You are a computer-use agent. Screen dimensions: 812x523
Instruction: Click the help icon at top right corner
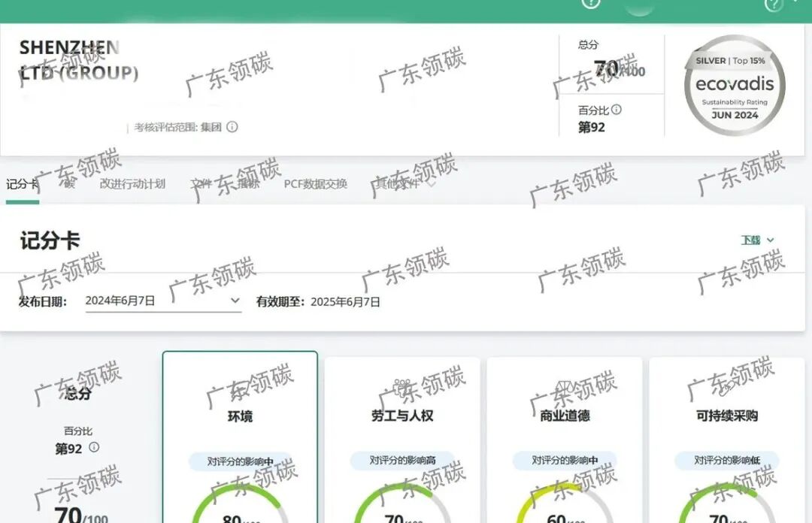(x=774, y=5)
